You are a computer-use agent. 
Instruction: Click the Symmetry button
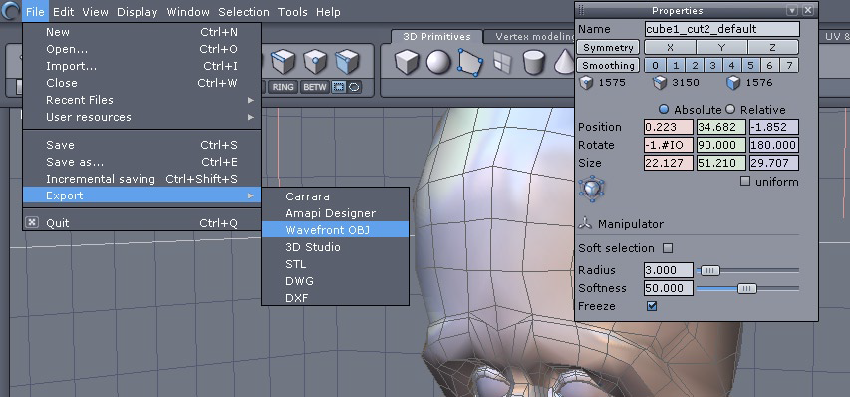(608, 47)
